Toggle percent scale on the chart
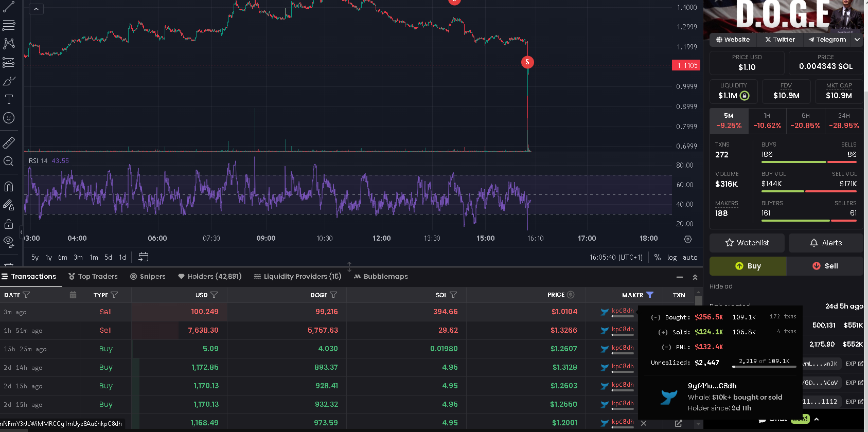868x432 pixels. coord(658,257)
